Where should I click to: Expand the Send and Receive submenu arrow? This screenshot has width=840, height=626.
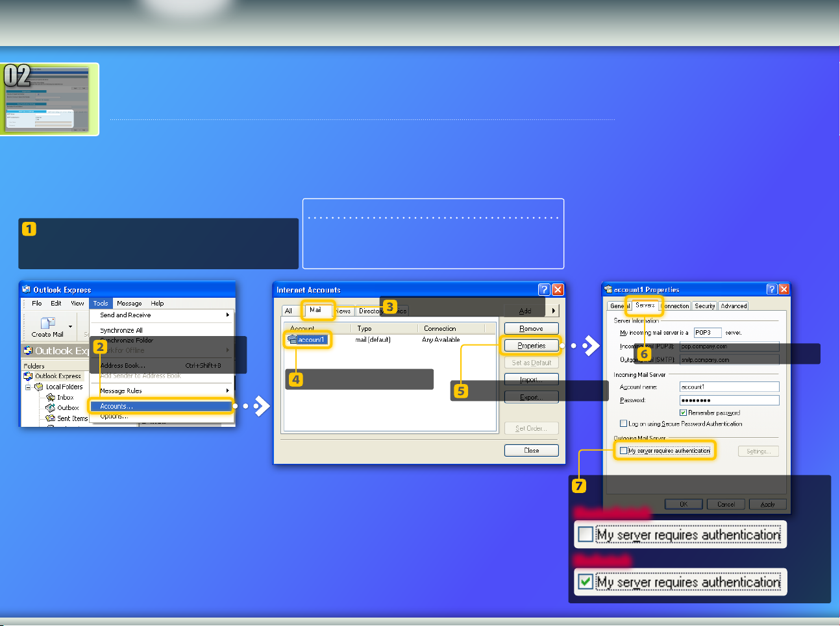227,315
